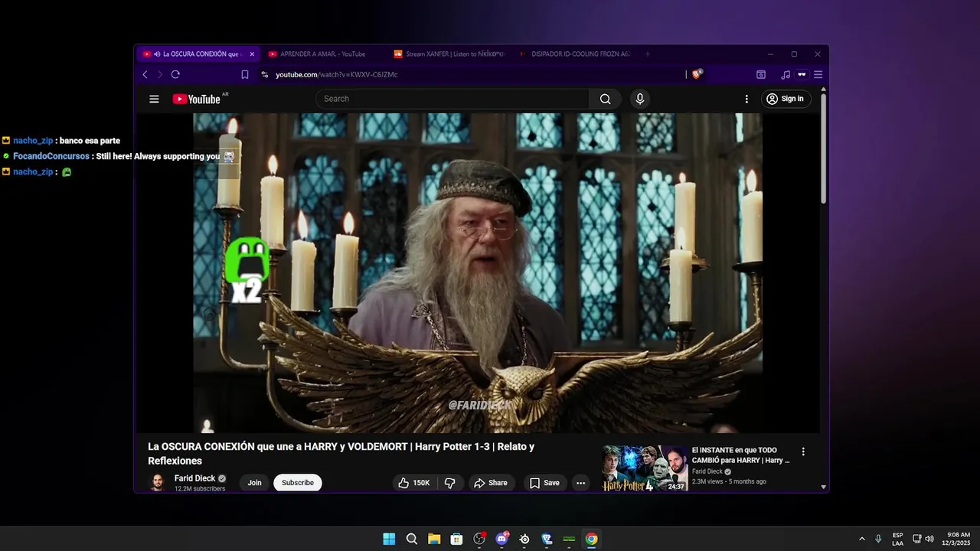Screen dimensions: 980x551
Task: Reload the current page
Action: pyautogui.click(x=175, y=74)
